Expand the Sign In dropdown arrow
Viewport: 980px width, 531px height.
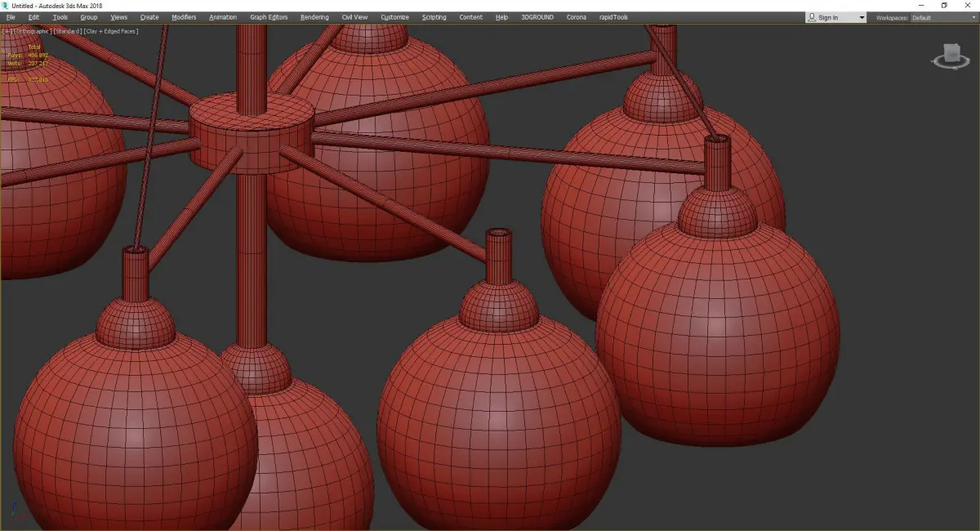tap(862, 17)
